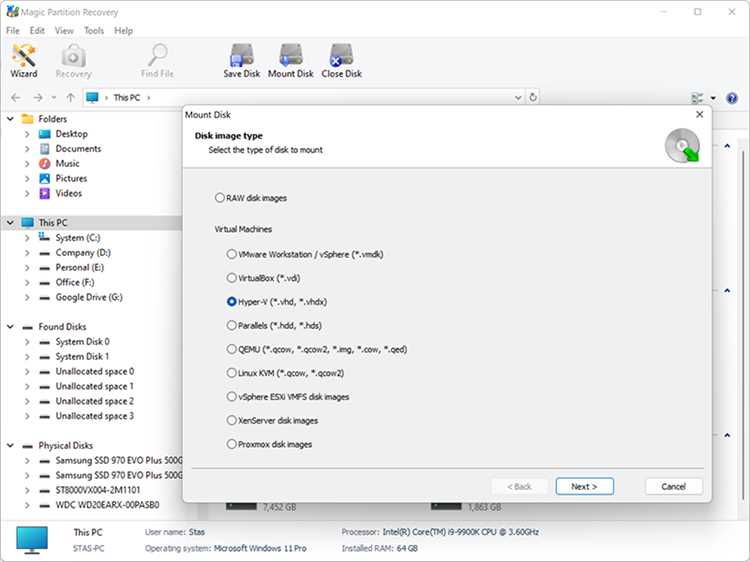The image size is (750, 562).
Task: Collapse the Found Disks section
Action: coord(10,327)
